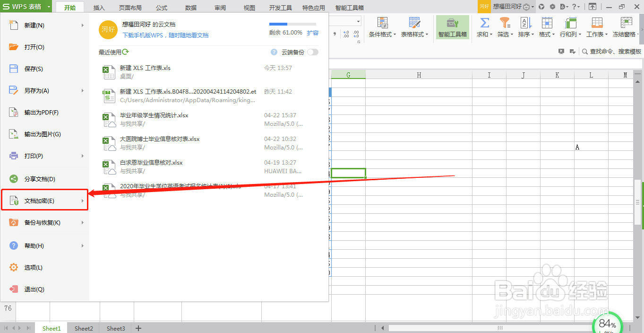Switch to the 插入 ribbon tab
The width and height of the screenshot is (644, 333).
point(99,8)
